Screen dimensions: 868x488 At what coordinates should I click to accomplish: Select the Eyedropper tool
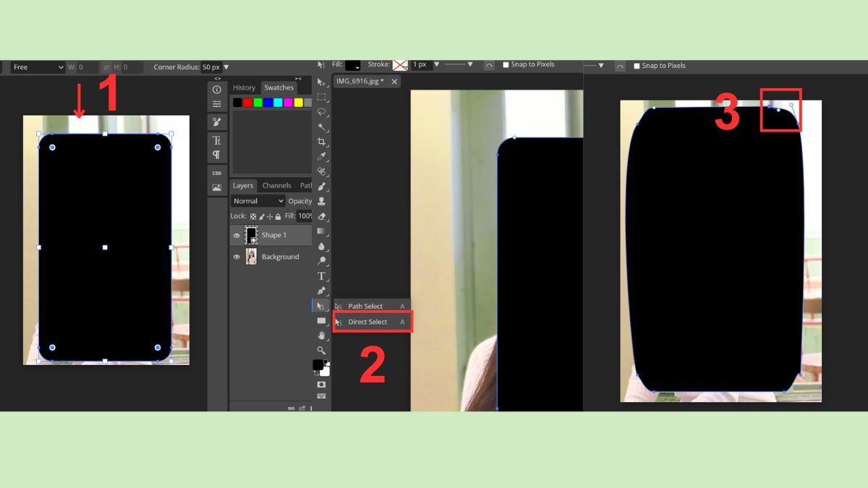pyautogui.click(x=322, y=157)
